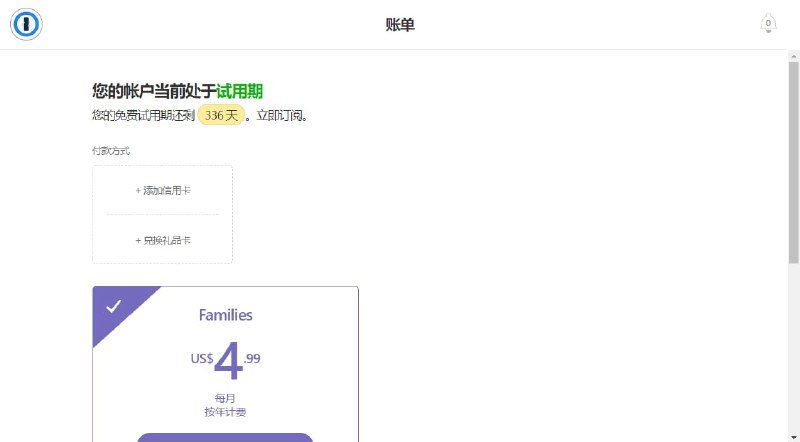Viewport: 800px width, 442px height.
Task: Click the 立即订阅 subscribe link
Action: coord(280,115)
